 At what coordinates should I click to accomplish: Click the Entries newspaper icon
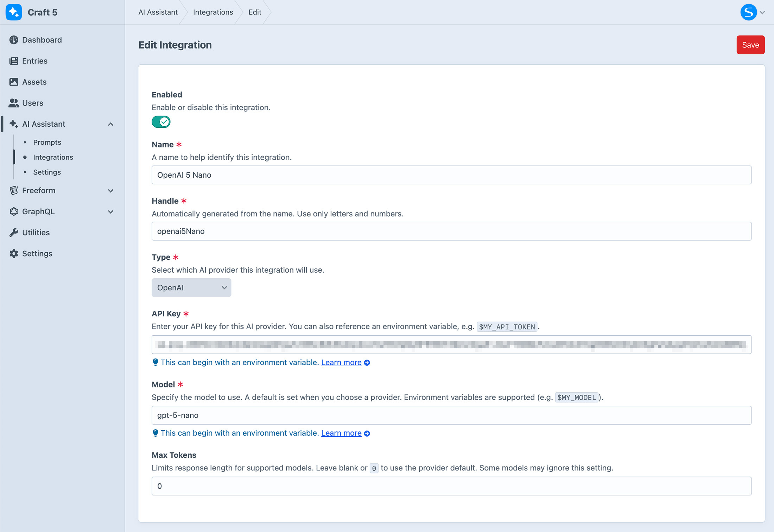pyautogui.click(x=14, y=61)
